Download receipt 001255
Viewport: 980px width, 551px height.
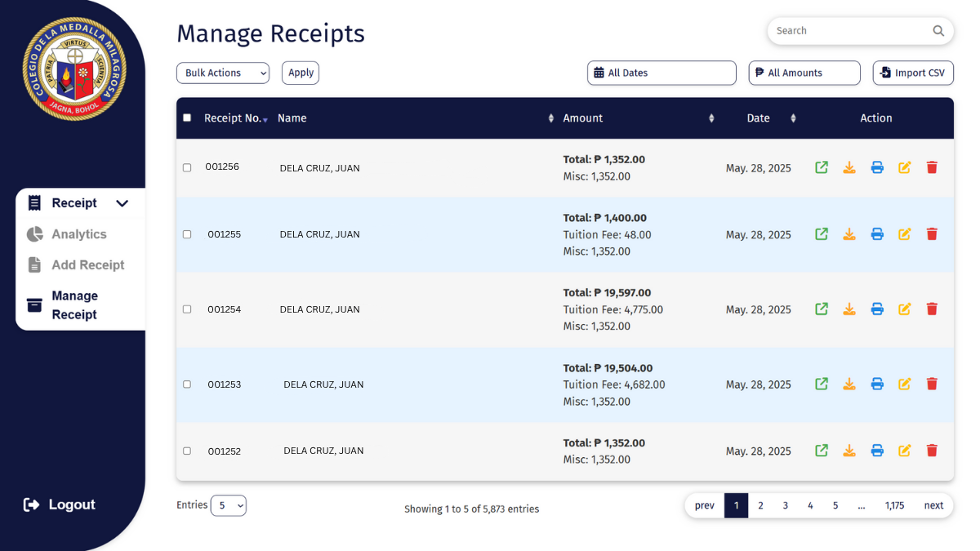[849, 234]
